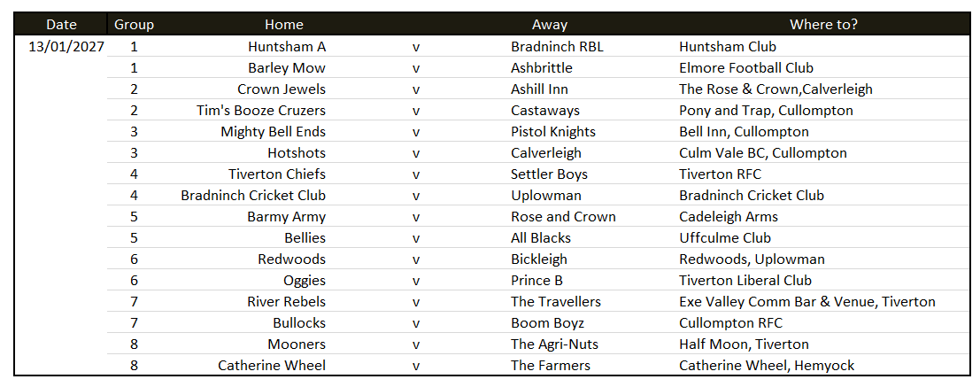Select the Tiverton Liberal Club venue
Viewport: 980px width, 387px height.
point(745,280)
